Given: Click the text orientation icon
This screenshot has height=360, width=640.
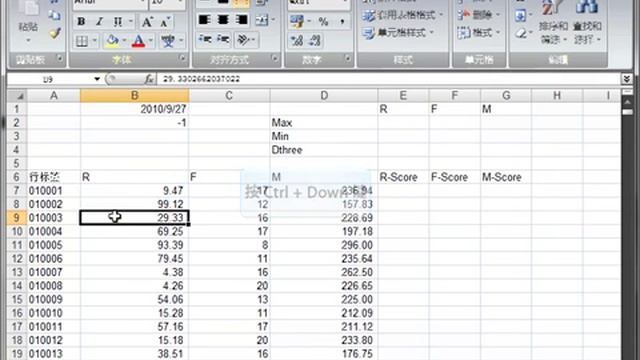Looking at the screenshot, I should pos(243,39).
